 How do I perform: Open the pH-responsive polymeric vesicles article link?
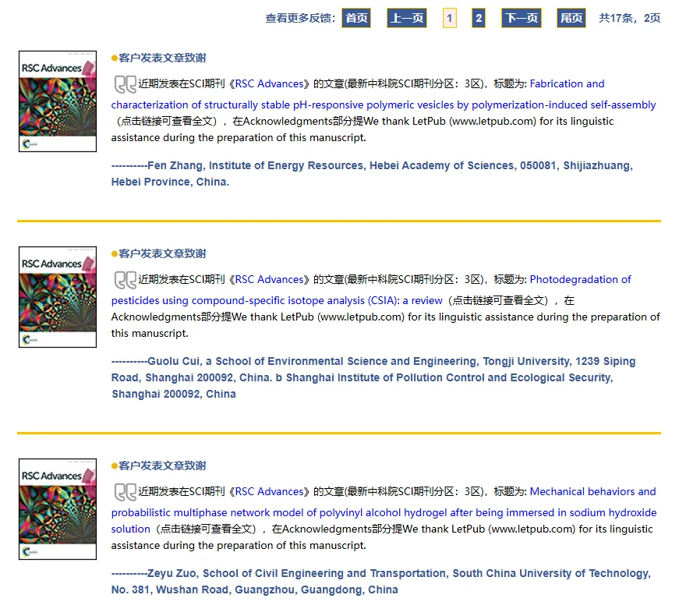pyautogui.click(x=383, y=104)
